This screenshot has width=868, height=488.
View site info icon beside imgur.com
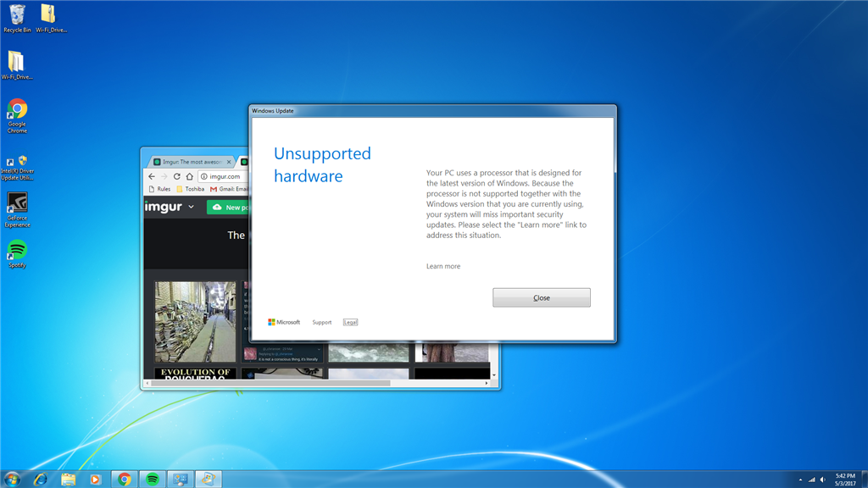pyautogui.click(x=203, y=176)
